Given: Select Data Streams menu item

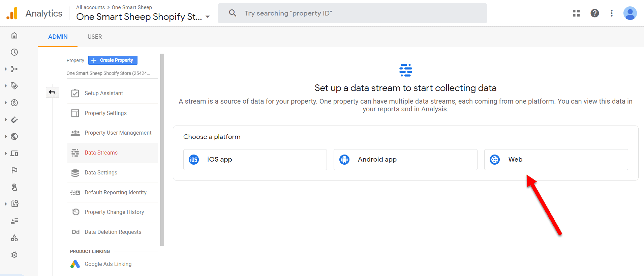Looking at the screenshot, I should click(113, 153).
